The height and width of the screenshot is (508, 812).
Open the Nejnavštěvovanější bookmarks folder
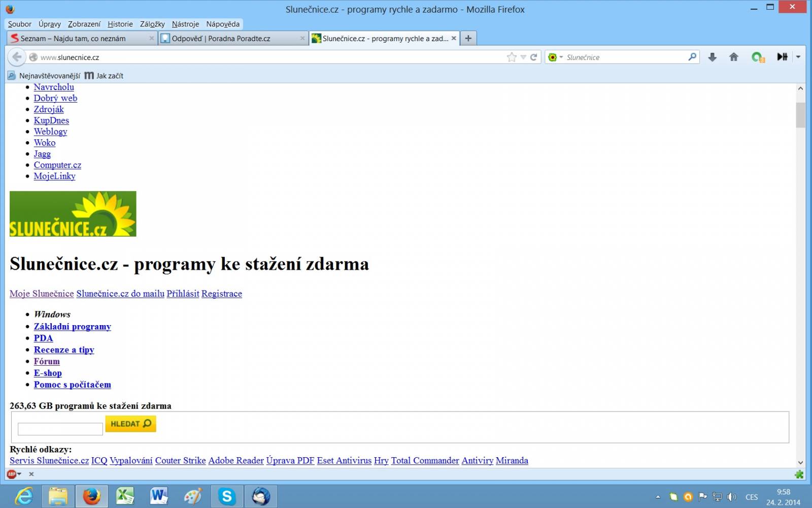click(x=44, y=76)
